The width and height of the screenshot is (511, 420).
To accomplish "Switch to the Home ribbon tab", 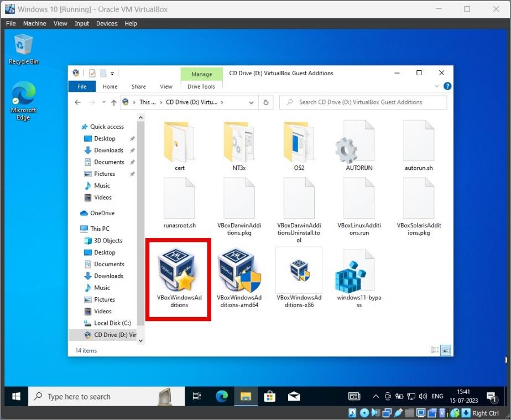I will point(110,86).
